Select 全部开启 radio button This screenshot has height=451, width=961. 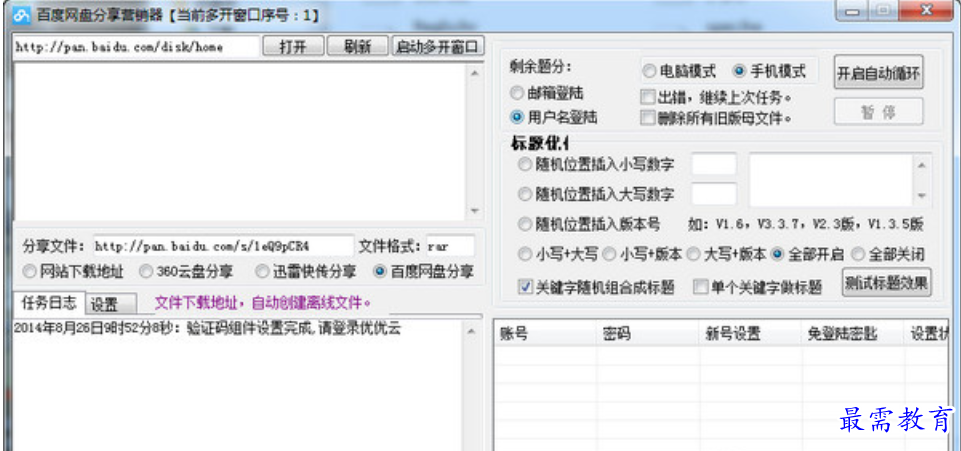(x=808, y=254)
